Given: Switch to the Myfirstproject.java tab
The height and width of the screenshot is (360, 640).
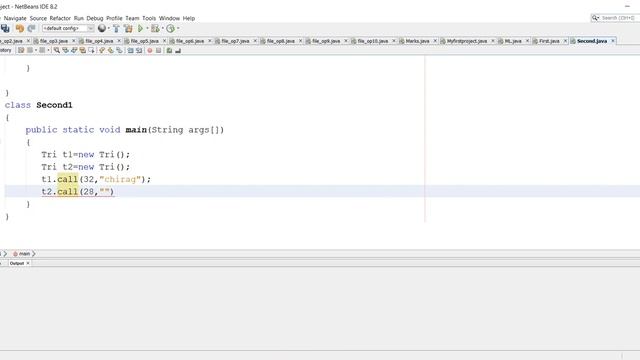Looking at the screenshot, I should coord(467,41).
